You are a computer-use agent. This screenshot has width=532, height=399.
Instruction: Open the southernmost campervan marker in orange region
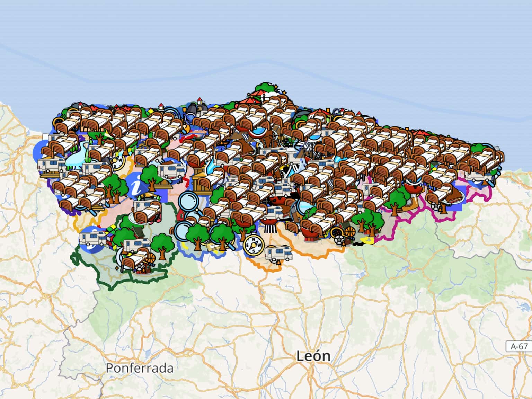[x=278, y=253]
